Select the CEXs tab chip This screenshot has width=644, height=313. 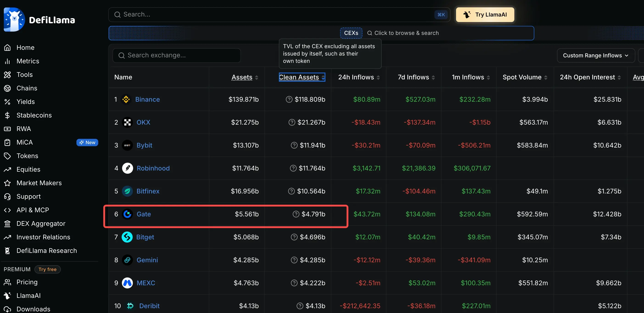pos(351,33)
